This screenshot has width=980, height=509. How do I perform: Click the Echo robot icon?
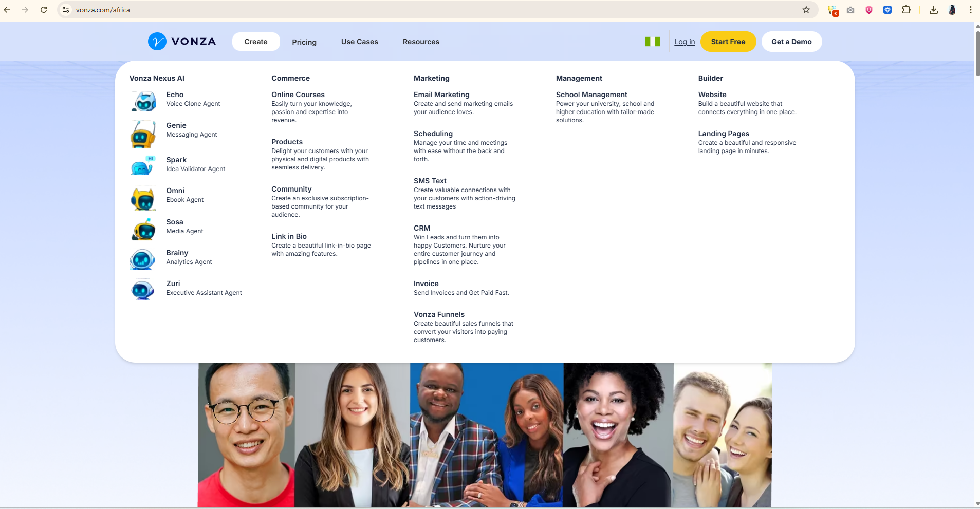(x=143, y=101)
